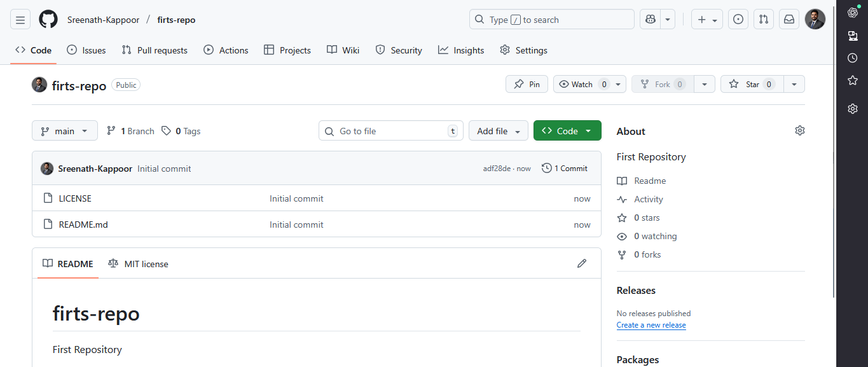Click the edit README pencil icon
This screenshot has width=868, height=367.
point(581,263)
